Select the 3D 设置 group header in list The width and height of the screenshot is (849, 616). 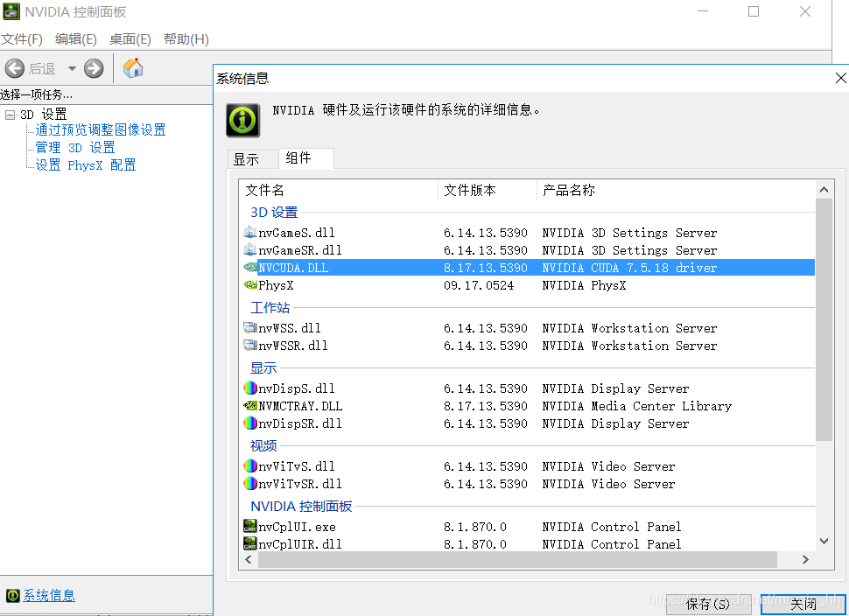[274, 213]
